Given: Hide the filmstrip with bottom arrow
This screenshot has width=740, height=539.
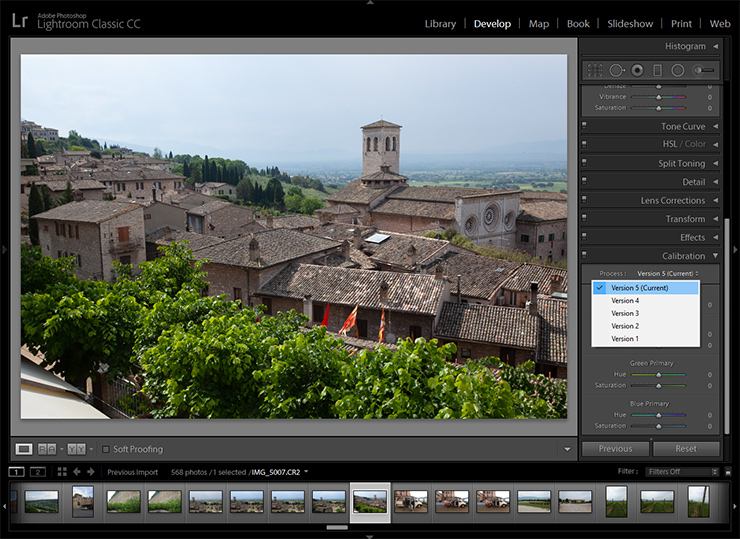Looking at the screenshot, I should (370, 536).
